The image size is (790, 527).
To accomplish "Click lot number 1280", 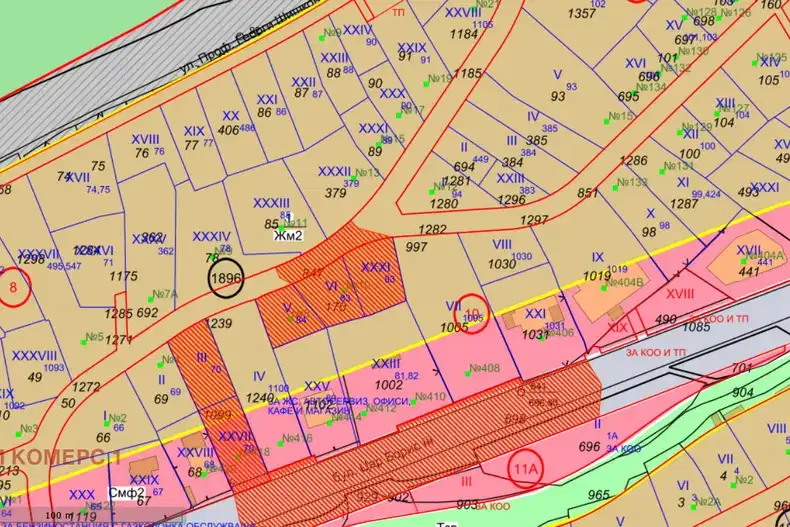I will [444, 204].
